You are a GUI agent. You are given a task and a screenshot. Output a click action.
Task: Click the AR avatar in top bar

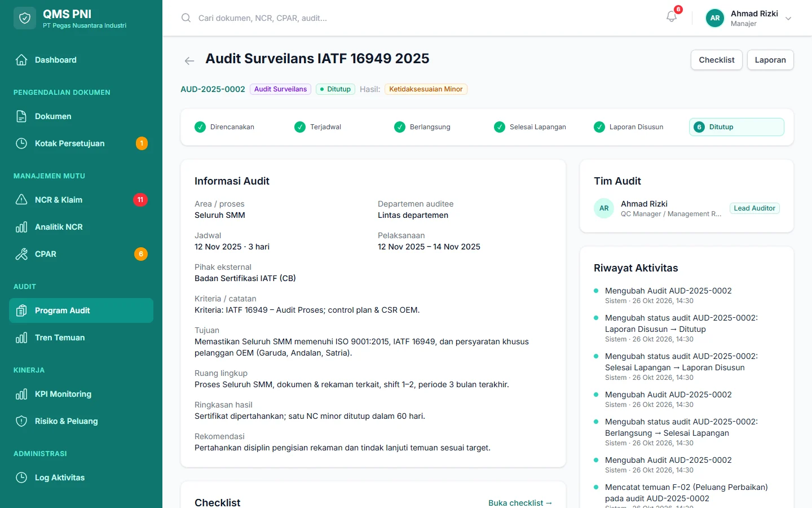click(715, 18)
